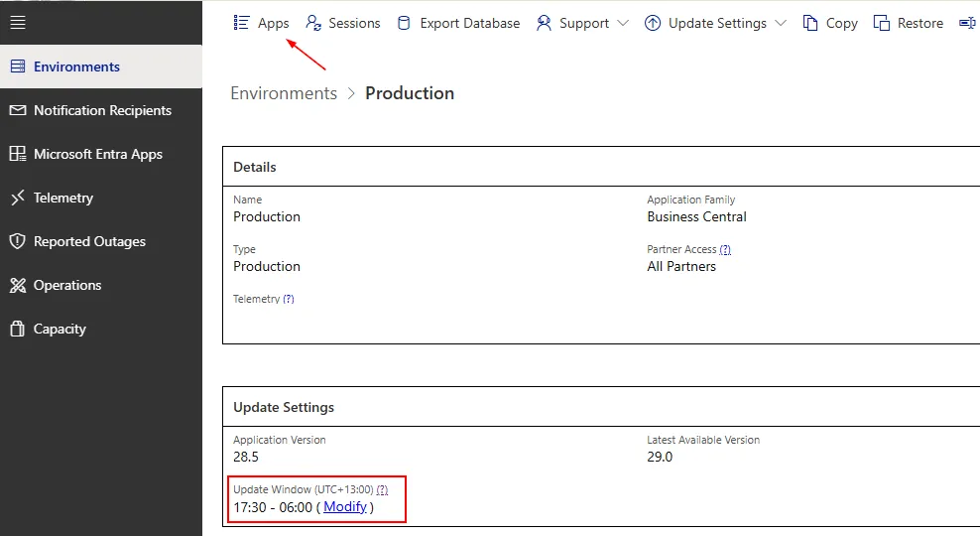Click the Production value under Name
Viewport: 980px width, 536px height.
click(267, 217)
